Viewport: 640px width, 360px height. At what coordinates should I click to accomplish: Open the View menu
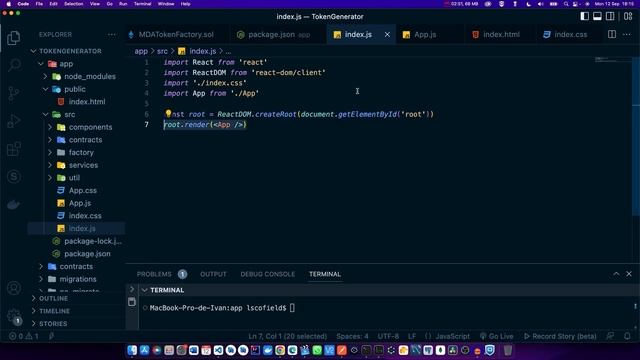point(95,4)
